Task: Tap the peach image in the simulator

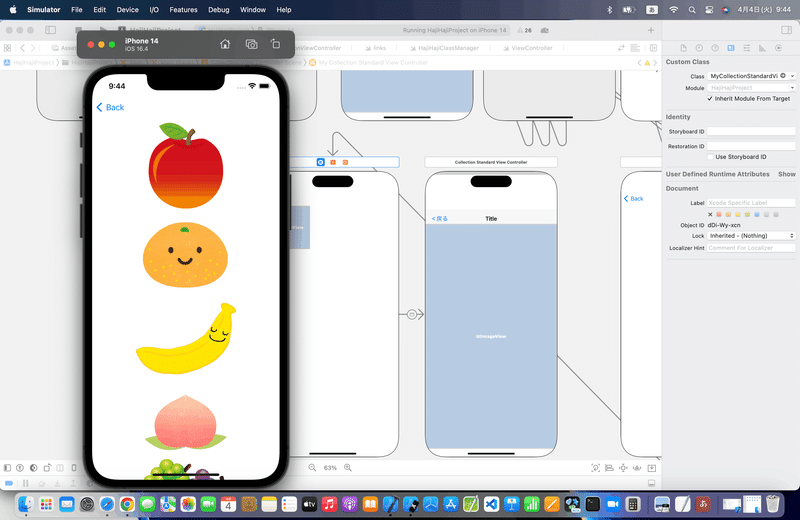Action: coord(185,422)
